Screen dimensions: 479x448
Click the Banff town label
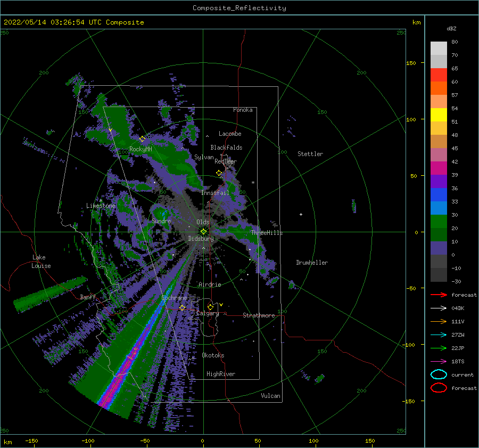tap(88, 297)
